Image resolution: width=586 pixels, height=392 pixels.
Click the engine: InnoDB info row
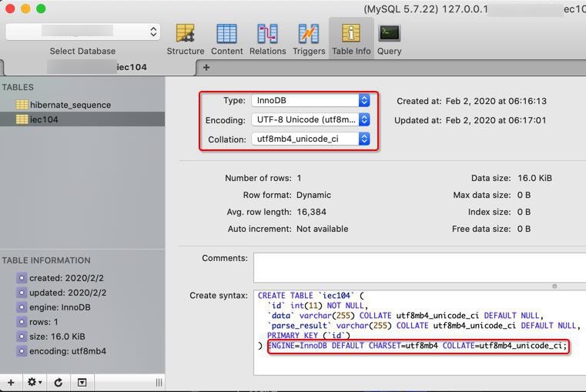60,307
